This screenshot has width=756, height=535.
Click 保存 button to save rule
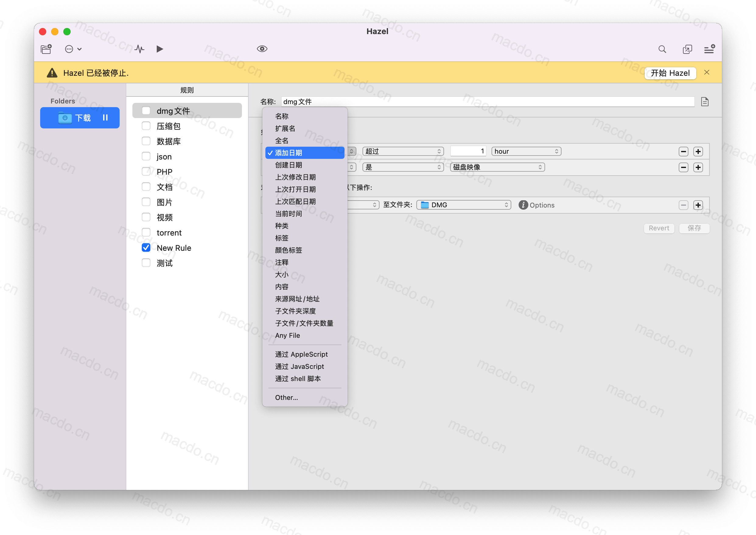pos(694,228)
